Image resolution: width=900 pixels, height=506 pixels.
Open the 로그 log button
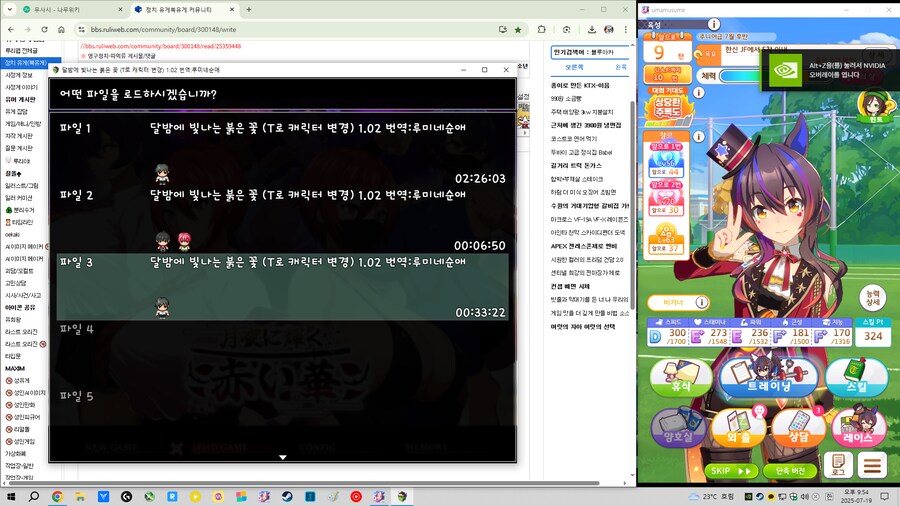pyautogui.click(x=838, y=464)
